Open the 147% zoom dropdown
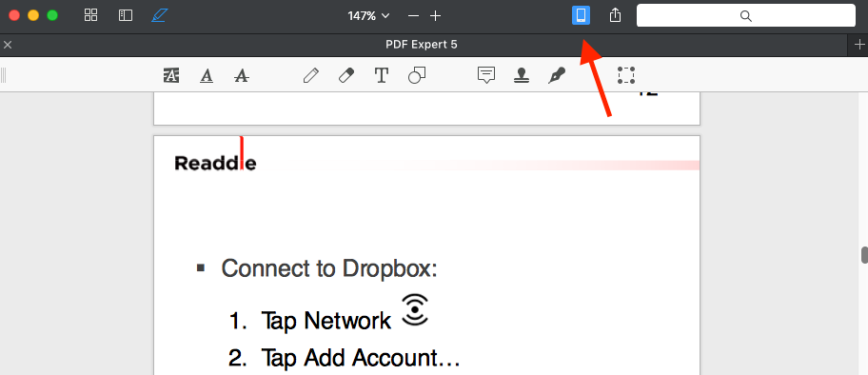The height and width of the screenshot is (375, 868). pos(368,16)
